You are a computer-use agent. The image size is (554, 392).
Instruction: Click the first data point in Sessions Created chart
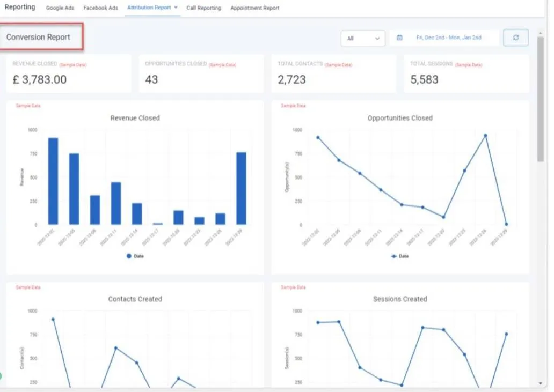318,322
